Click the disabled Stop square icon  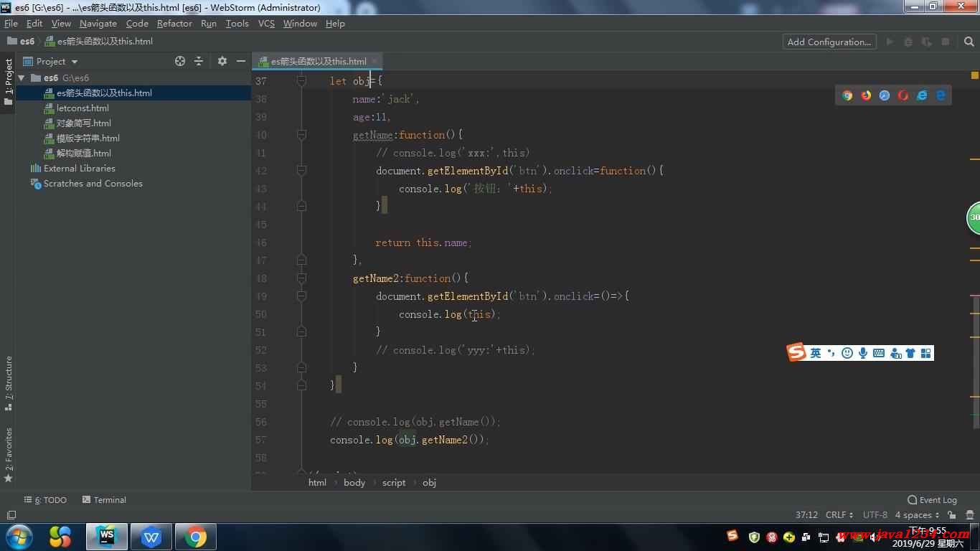pyautogui.click(x=946, y=42)
